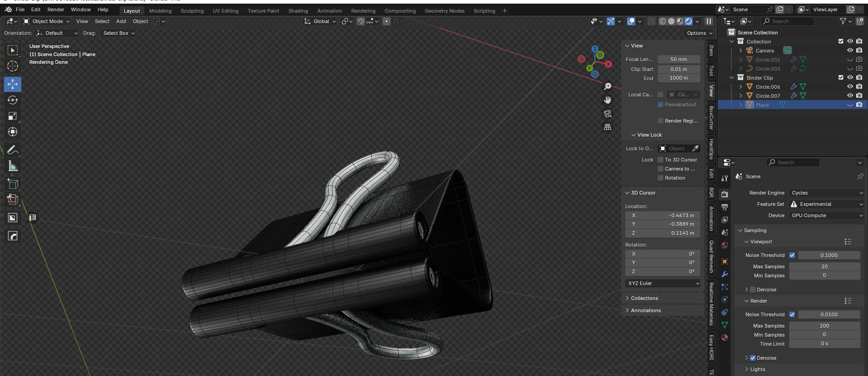Enable Render Region checkbox
868x376 pixels.
660,121
